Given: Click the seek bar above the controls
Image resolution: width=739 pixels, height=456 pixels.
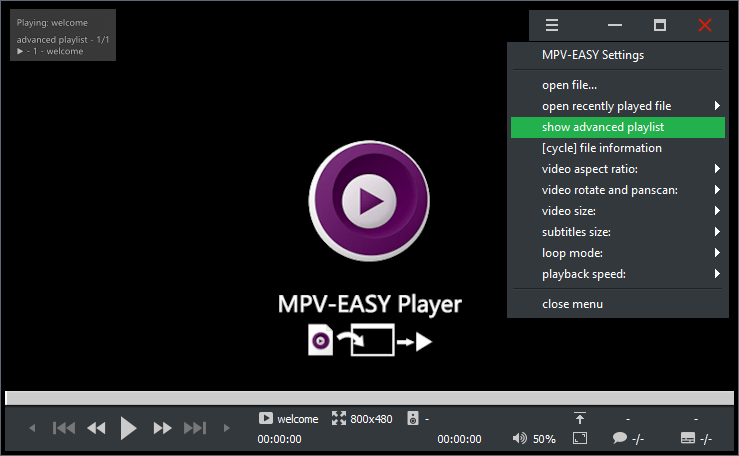Looking at the screenshot, I should 369,398.
